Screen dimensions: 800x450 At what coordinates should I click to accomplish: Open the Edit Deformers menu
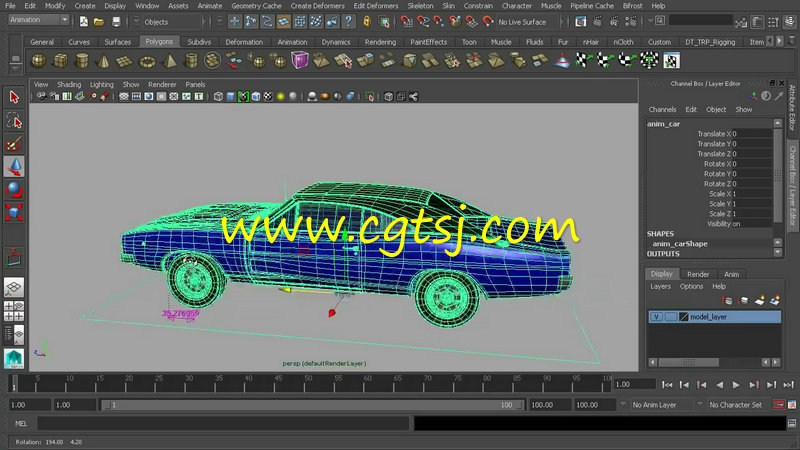(376, 6)
